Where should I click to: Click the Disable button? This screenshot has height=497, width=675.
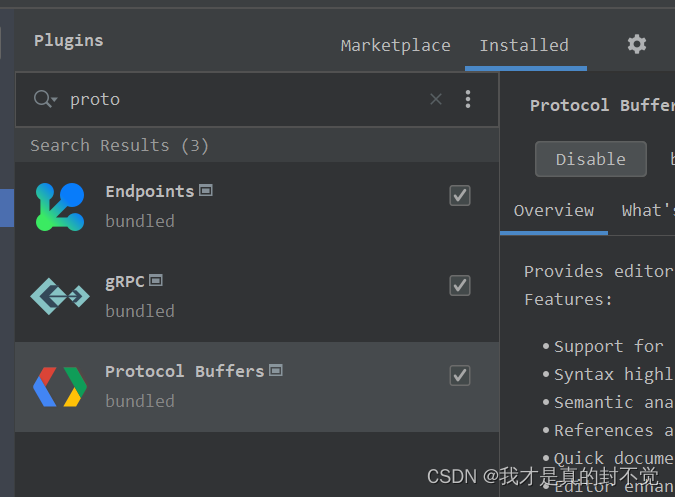point(591,159)
